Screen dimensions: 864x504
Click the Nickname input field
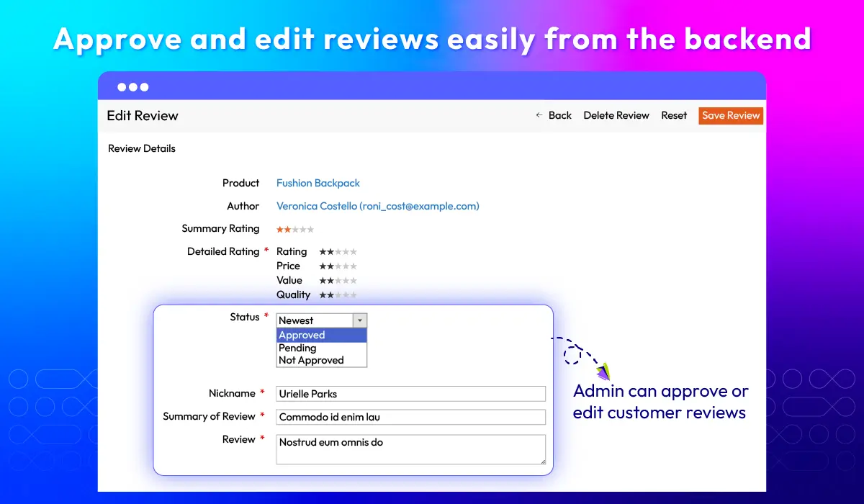click(x=410, y=394)
